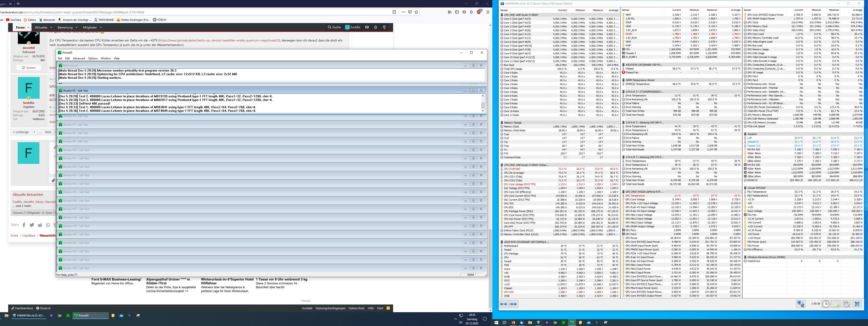Open Windows Start button on right monitor
Viewport: 868px width, 326px height.
click(496, 323)
